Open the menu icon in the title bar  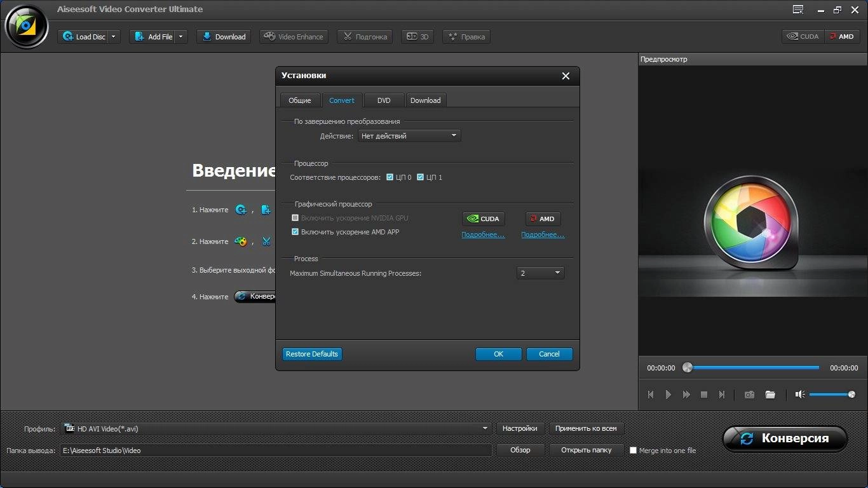point(798,10)
